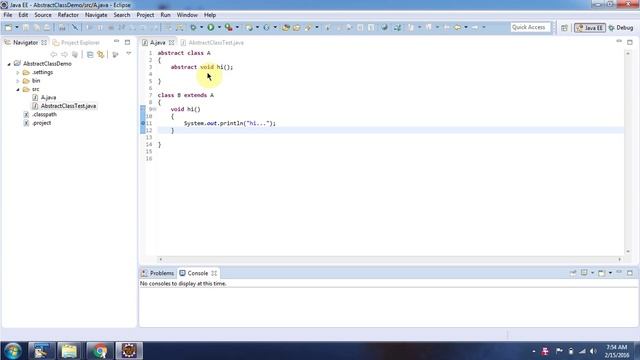Click the yellow Back navigation arrow
Screen dimensions: 640x360
pyautogui.click(x=458, y=27)
